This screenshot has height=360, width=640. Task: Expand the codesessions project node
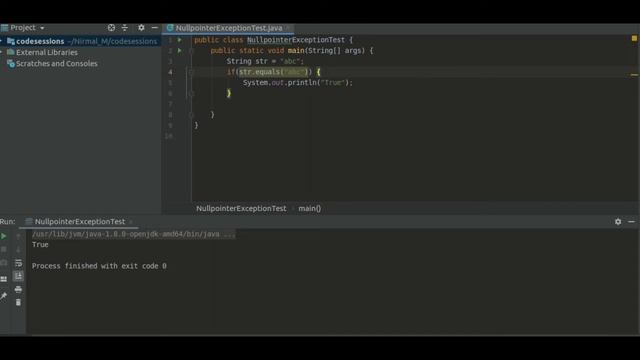click(x=2, y=41)
